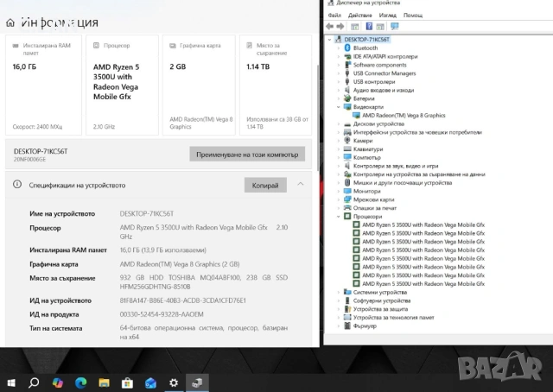Select USB Connector Managers entry
553x392 pixels.
[385, 73]
